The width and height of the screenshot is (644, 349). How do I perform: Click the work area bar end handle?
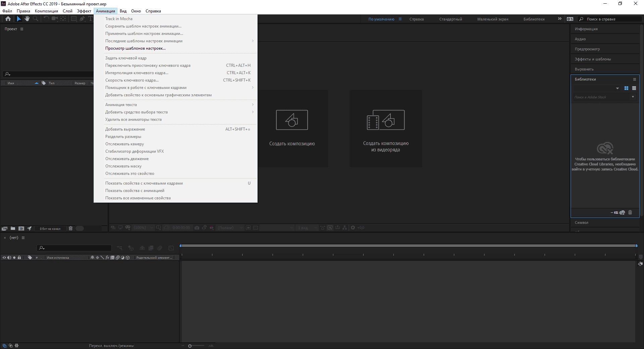tap(636, 246)
